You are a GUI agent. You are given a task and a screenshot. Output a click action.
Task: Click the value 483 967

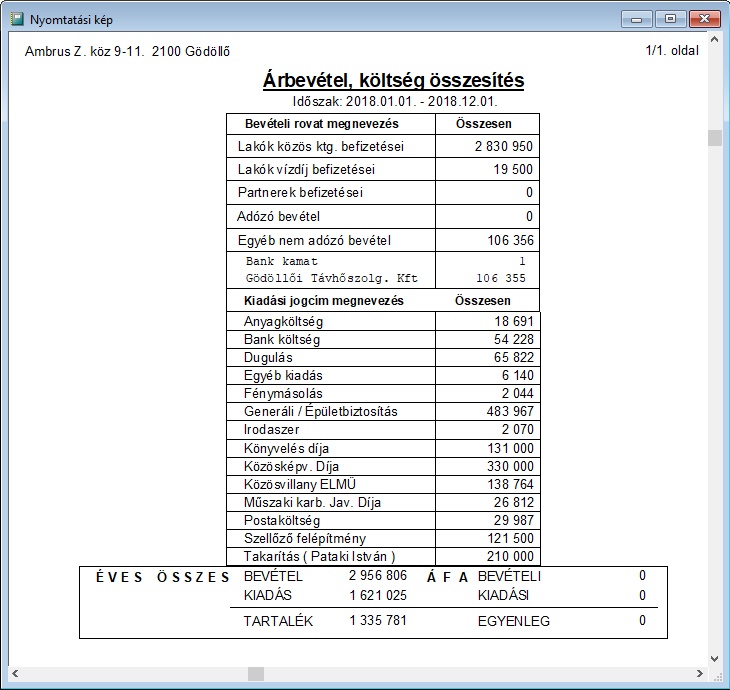coord(510,412)
